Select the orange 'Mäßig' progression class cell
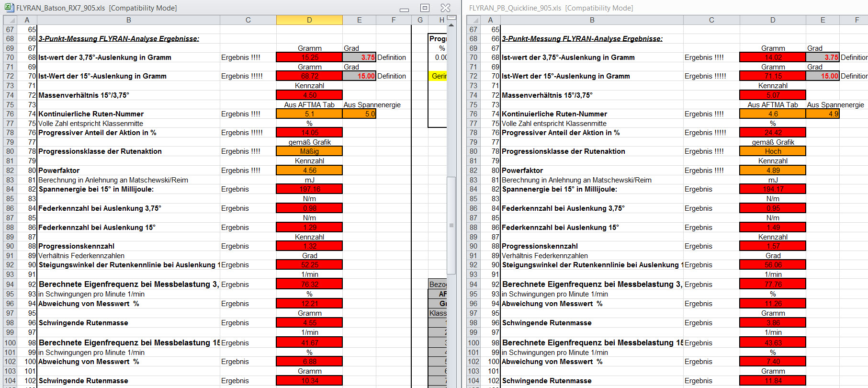868x388 pixels. pyautogui.click(x=309, y=151)
